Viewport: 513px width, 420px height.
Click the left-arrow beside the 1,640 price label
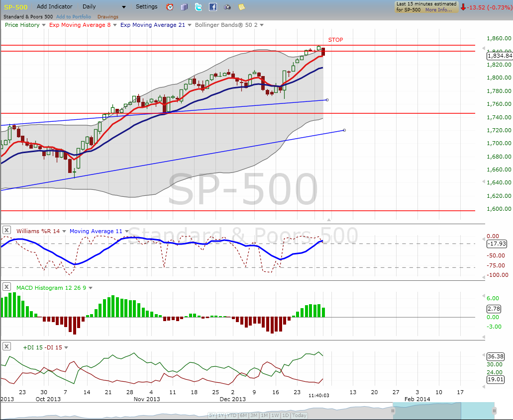[x=484, y=182]
